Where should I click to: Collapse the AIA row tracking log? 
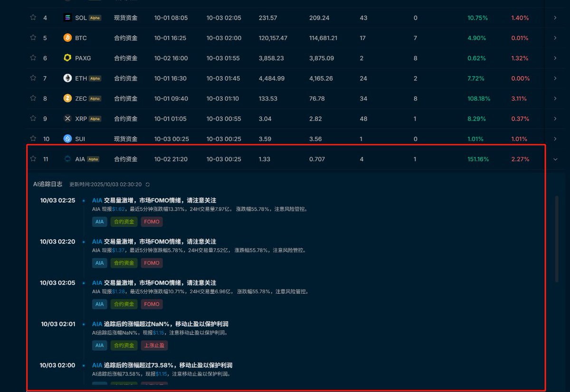click(555, 159)
